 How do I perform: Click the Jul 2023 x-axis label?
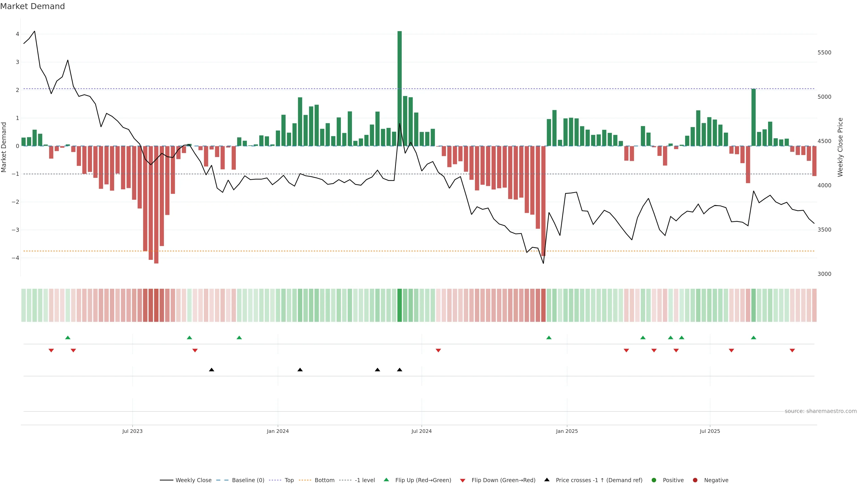pyautogui.click(x=132, y=431)
